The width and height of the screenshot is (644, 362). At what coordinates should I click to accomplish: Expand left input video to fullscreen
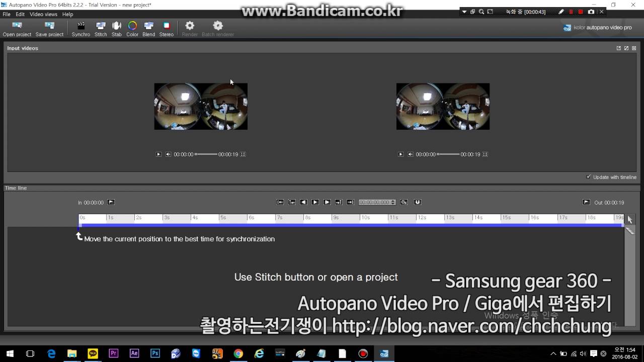243,154
